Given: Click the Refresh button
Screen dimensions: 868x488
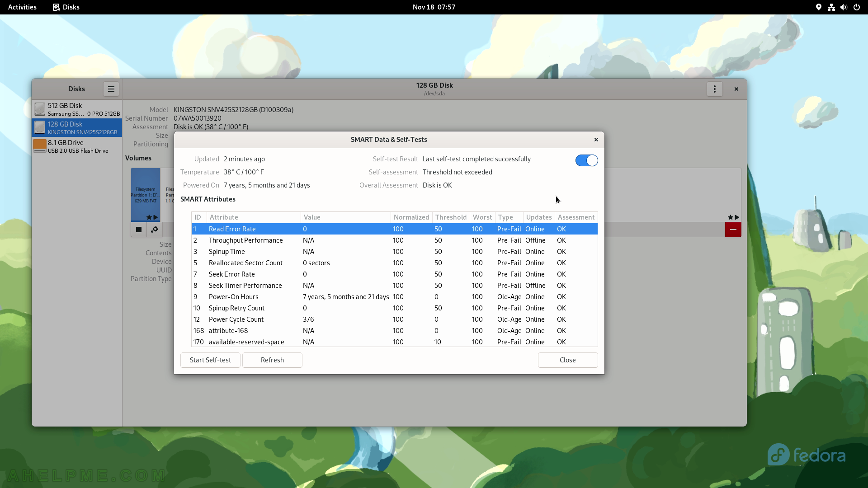Looking at the screenshot, I should coord(272,360).
